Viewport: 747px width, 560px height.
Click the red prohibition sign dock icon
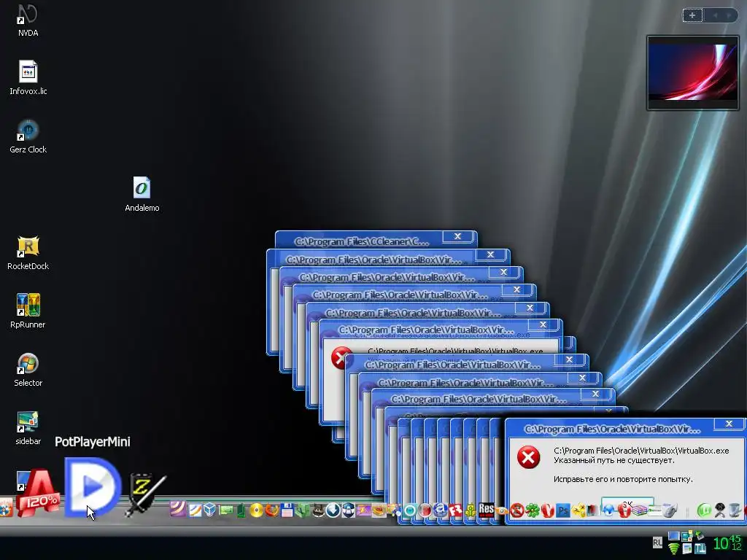click(517, 510)
